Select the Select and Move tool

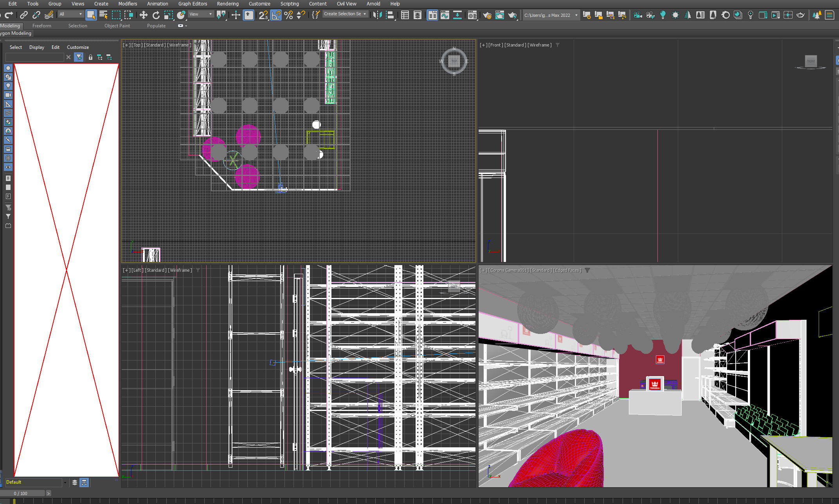(x=143, y=15)
